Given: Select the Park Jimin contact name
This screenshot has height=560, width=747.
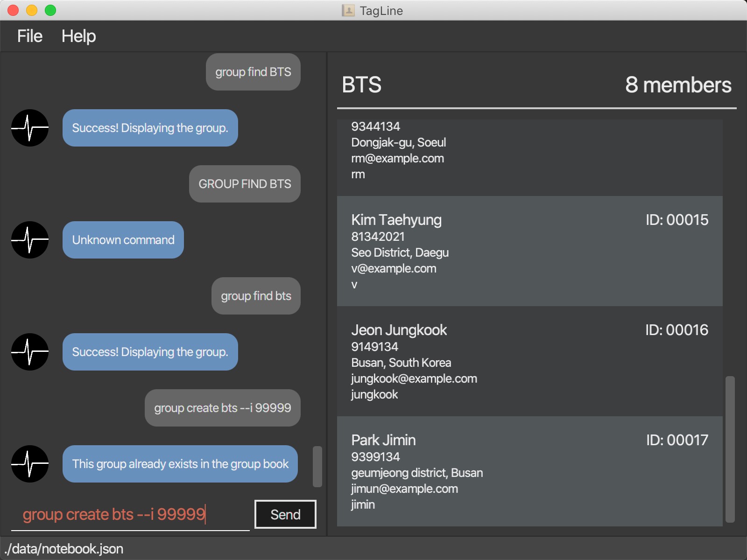Looking at the screenshot, I should pyautogui.click(x=383, y=440).
